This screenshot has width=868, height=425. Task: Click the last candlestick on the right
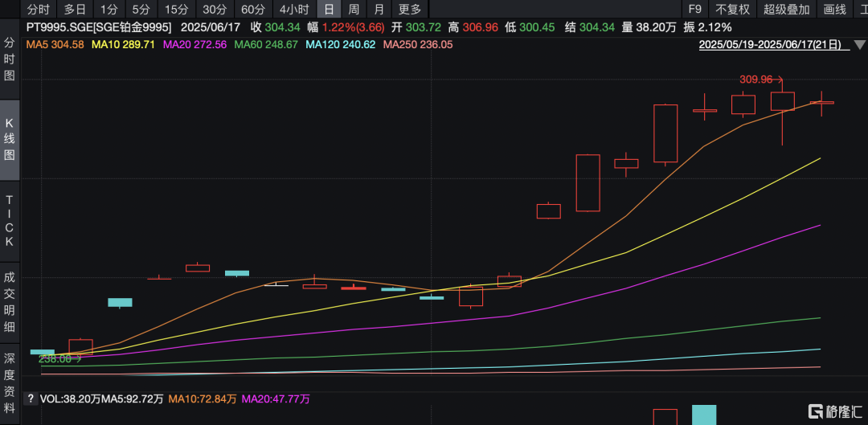point(821,103)
